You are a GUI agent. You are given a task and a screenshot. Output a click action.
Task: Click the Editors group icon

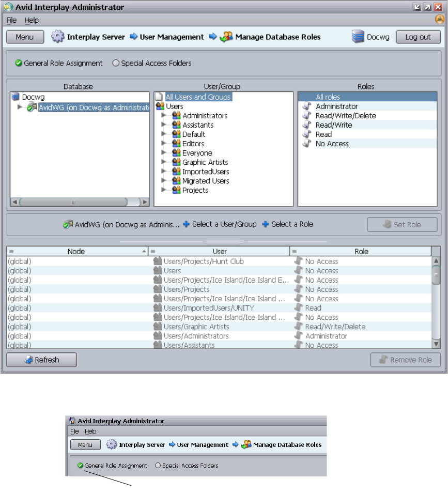176,143
